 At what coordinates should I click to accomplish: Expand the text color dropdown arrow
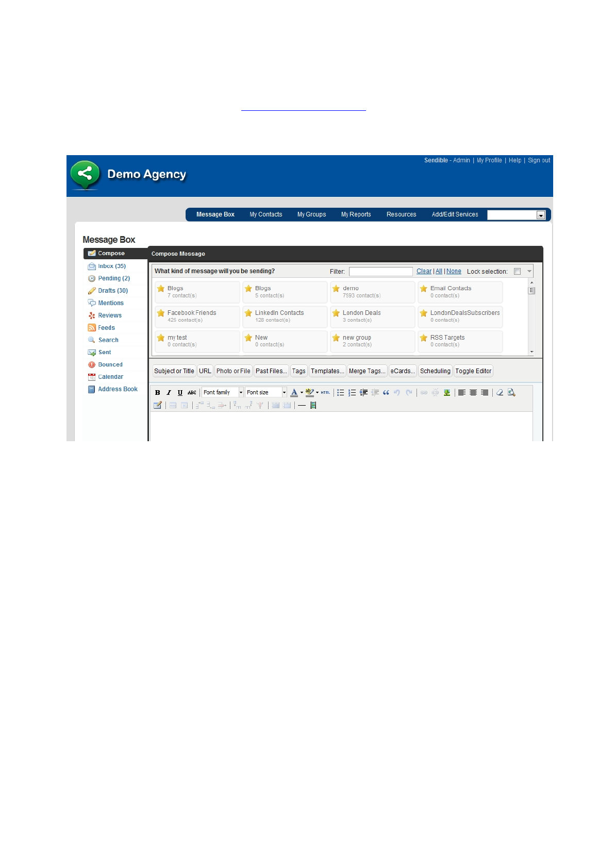302,393
